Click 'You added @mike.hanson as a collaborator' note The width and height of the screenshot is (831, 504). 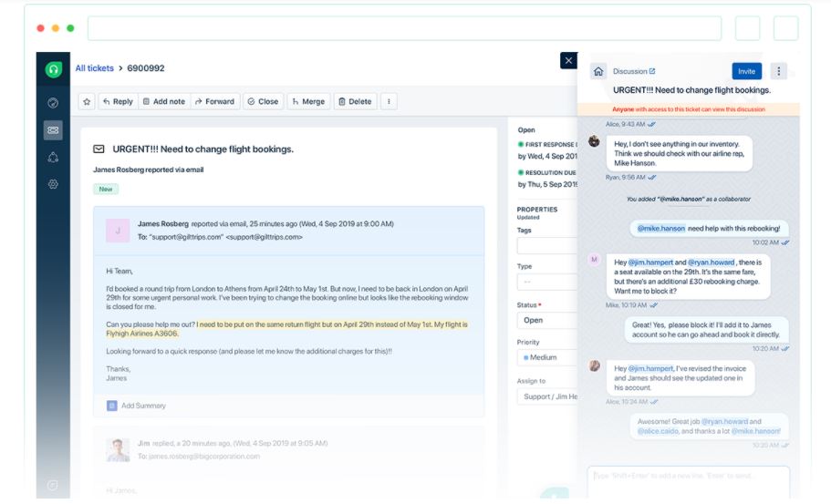[x=689, y=199]
